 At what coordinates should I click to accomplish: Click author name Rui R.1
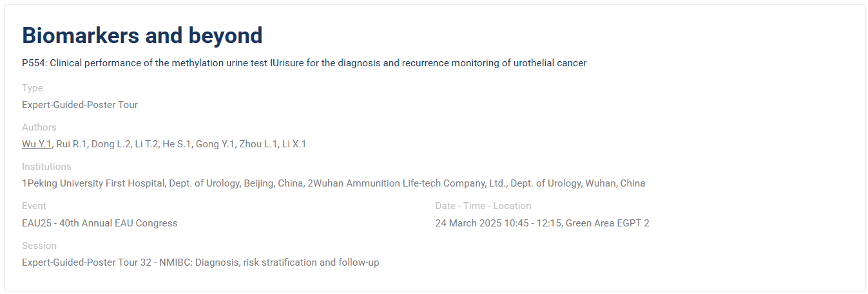pyautogui.click(x=72, y=144)
